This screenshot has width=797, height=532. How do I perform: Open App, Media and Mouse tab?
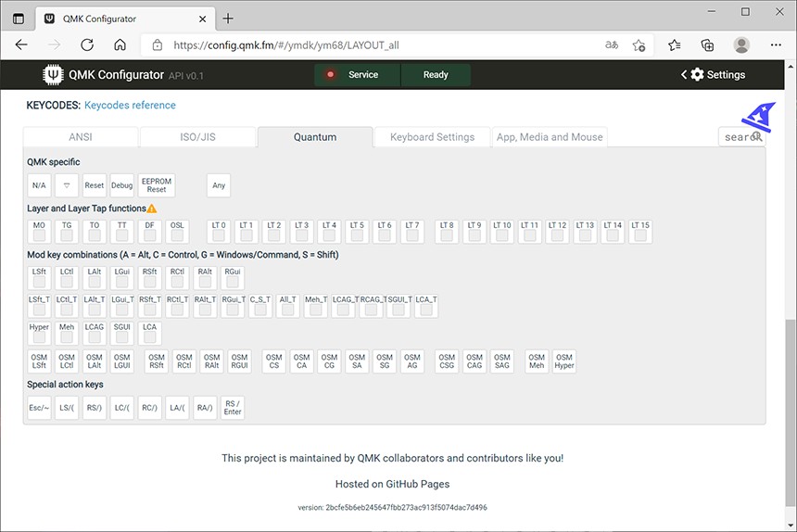(x=550, y=136)
